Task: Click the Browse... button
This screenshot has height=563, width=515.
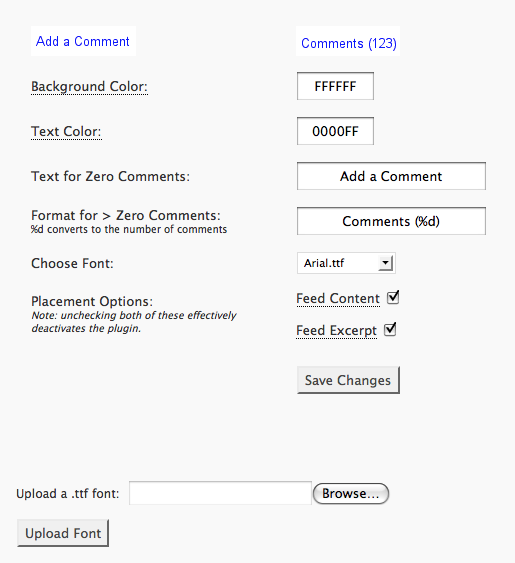Action: coord(351,493)
